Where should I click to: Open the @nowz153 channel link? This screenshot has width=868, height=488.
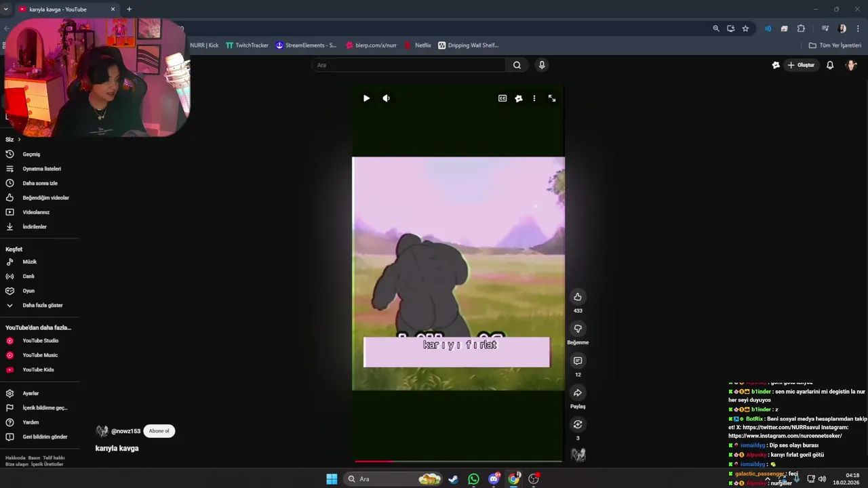[125, 431]
